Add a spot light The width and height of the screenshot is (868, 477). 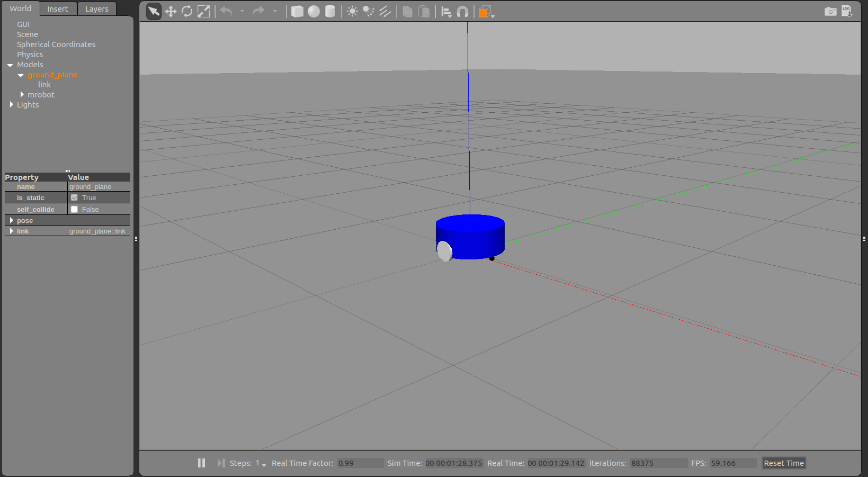(369, 11)
